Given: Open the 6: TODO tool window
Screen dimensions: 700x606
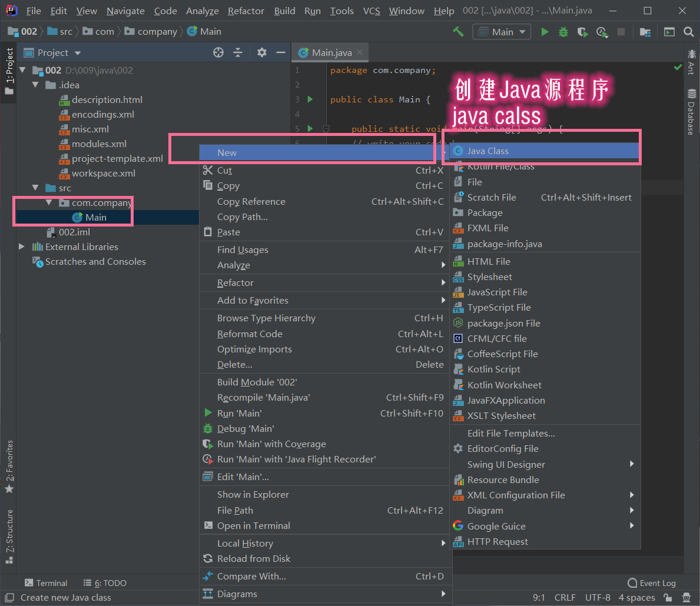Looking at the screenshot, I should click(x=105, y=583).
